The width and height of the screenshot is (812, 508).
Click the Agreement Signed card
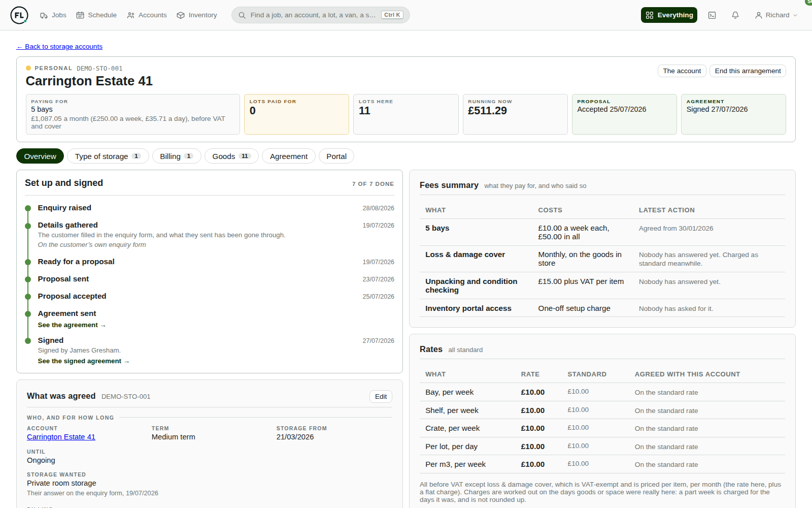(x=733, y=114)
